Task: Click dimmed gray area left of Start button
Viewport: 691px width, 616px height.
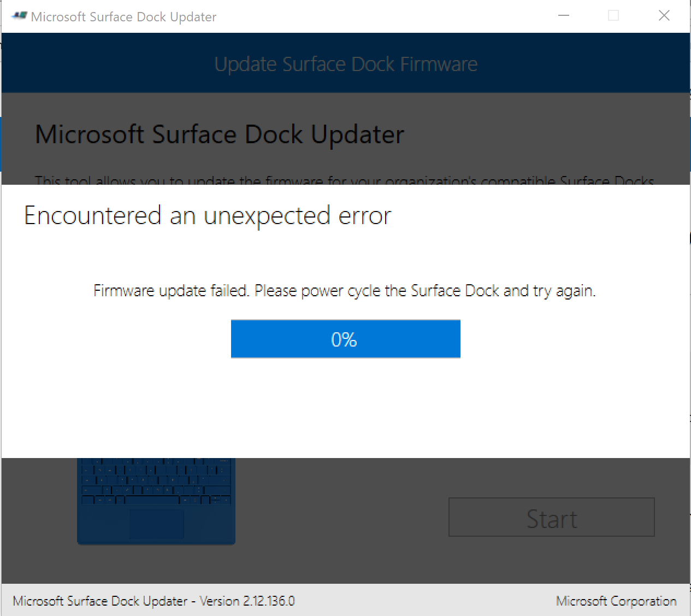Action: 339,517
